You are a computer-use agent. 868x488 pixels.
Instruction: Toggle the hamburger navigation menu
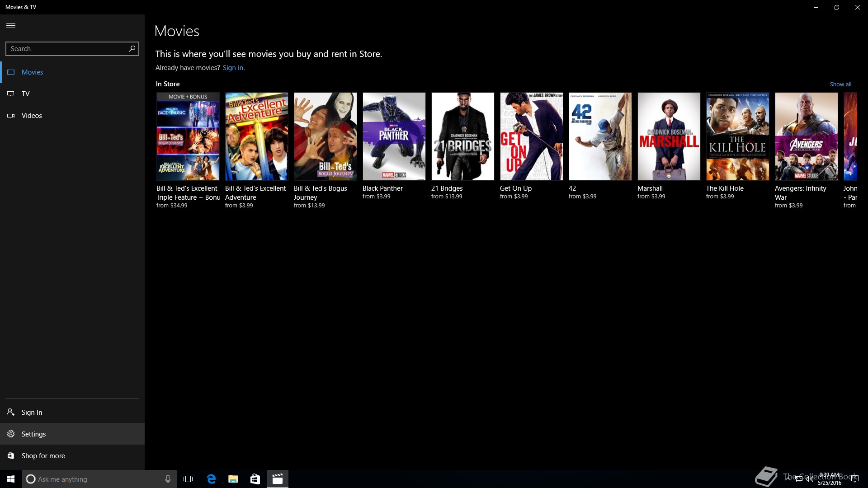click(11, 25)
